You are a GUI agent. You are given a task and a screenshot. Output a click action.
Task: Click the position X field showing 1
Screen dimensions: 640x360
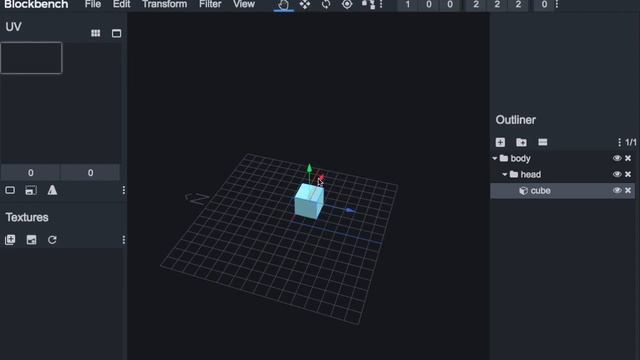coord(407,5)
